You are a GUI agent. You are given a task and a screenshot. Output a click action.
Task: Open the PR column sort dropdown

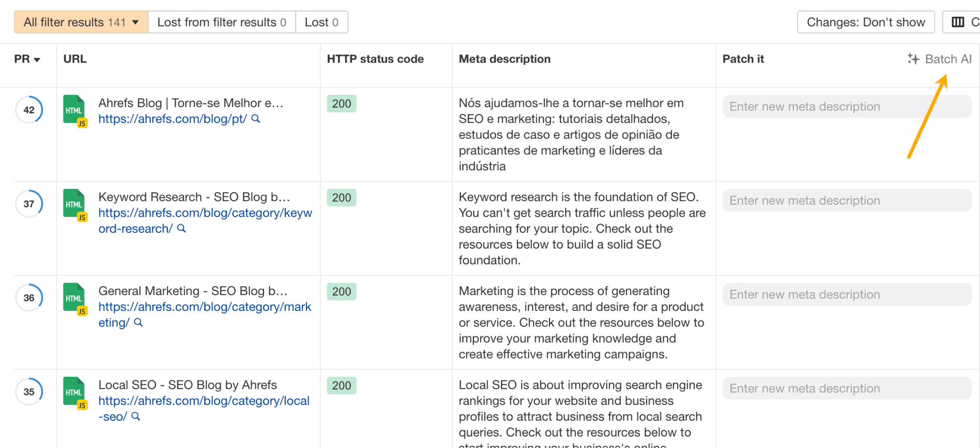[26, 59]
